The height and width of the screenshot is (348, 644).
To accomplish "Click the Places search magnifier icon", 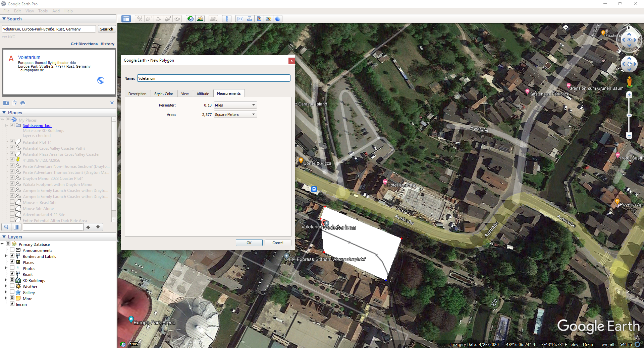I will point(6,227).
